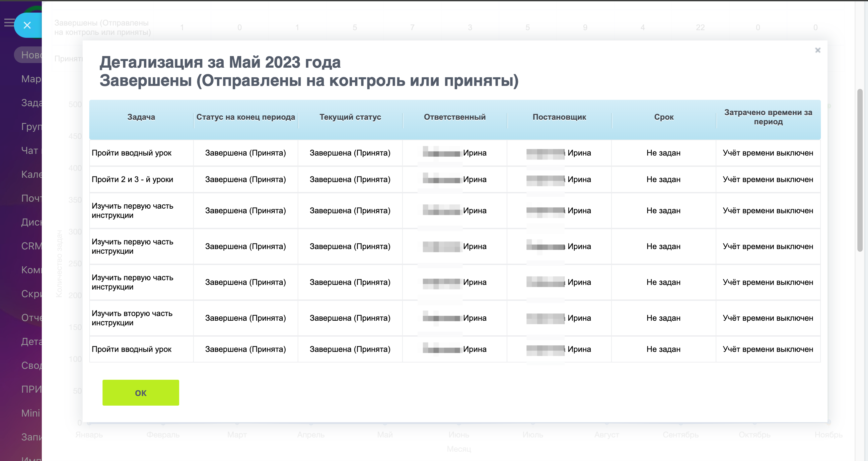
Task: Click the Текущий статус column header
Action: [350, 117]
